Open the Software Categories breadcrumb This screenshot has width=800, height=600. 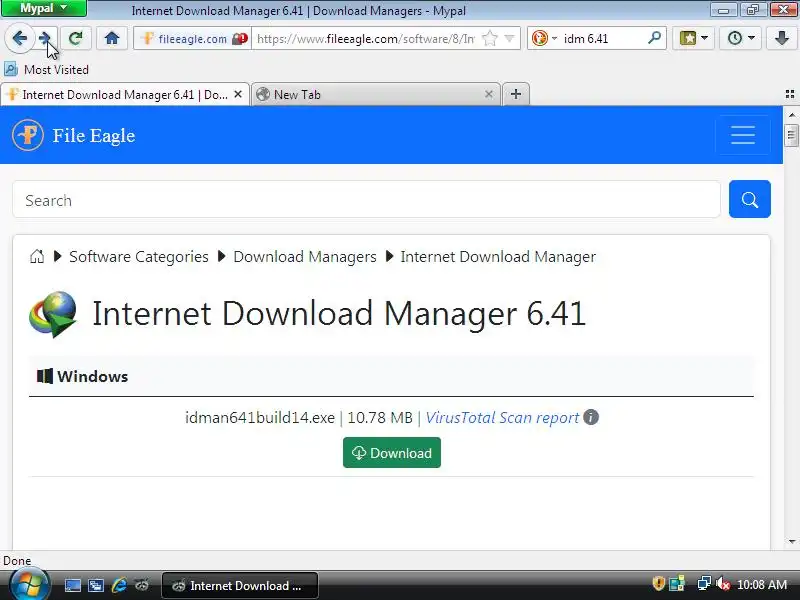139,257
